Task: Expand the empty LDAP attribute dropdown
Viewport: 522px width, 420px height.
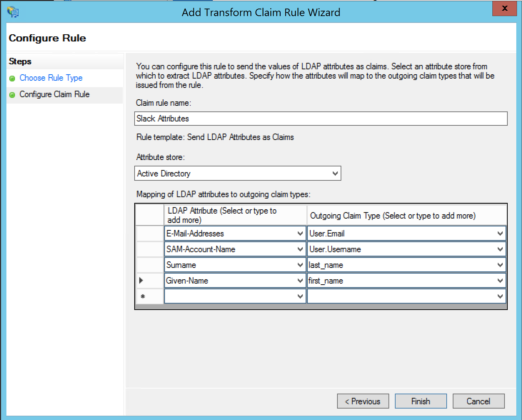Action: 300,296
